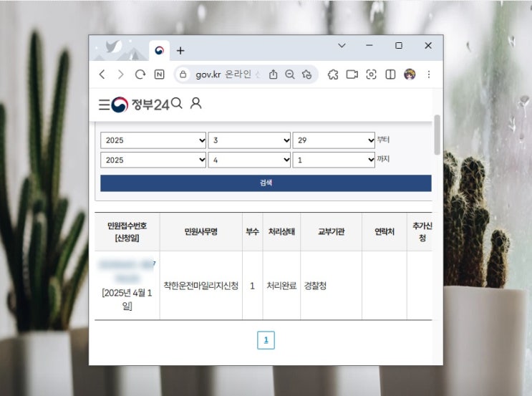Open the end day dropdown 1
Screen dimensions: 532x396
[x=334, y=160]
